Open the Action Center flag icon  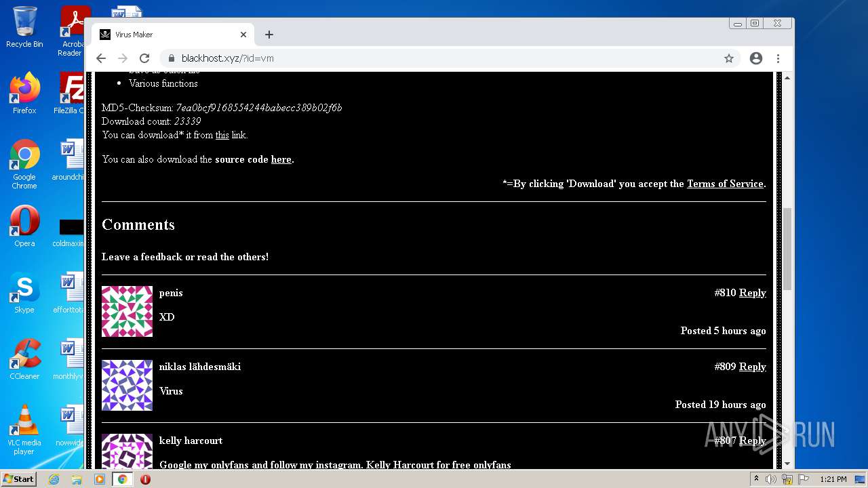[805, 479]
